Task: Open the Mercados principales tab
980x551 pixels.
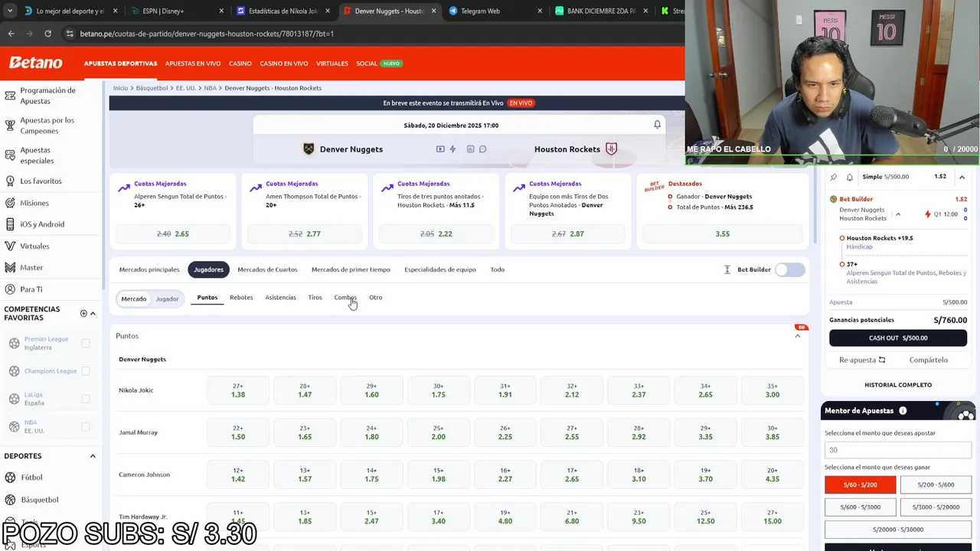Action: [149, 269]
